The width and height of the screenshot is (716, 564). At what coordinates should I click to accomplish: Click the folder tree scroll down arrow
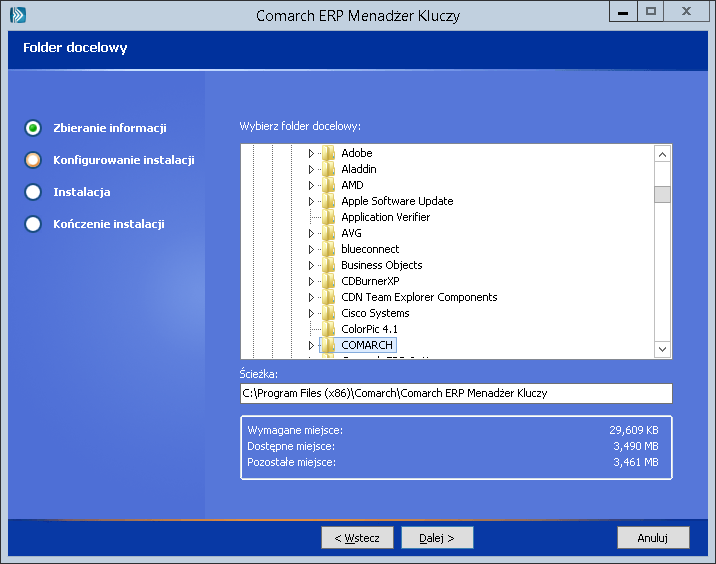pyautogui.click(x=662, y=349)
